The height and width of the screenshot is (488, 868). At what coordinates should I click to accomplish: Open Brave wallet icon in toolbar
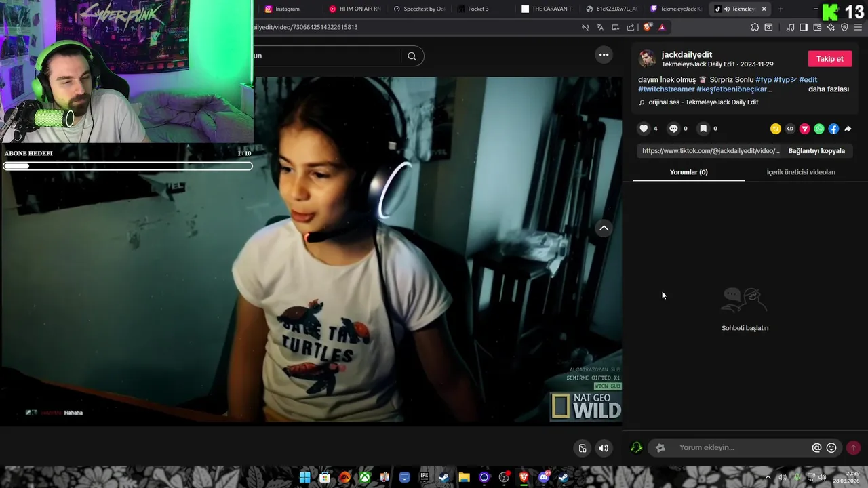click(817, 27)
